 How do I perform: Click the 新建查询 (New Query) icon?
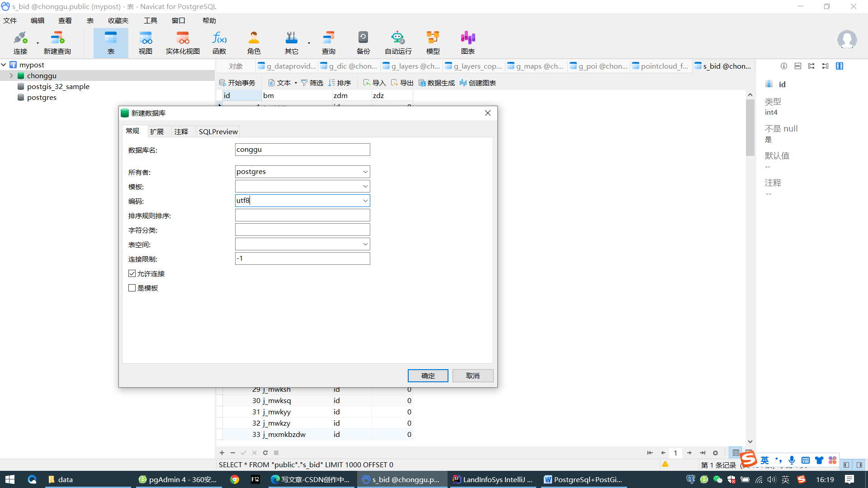pyautogui.click(x=57, y=42)
